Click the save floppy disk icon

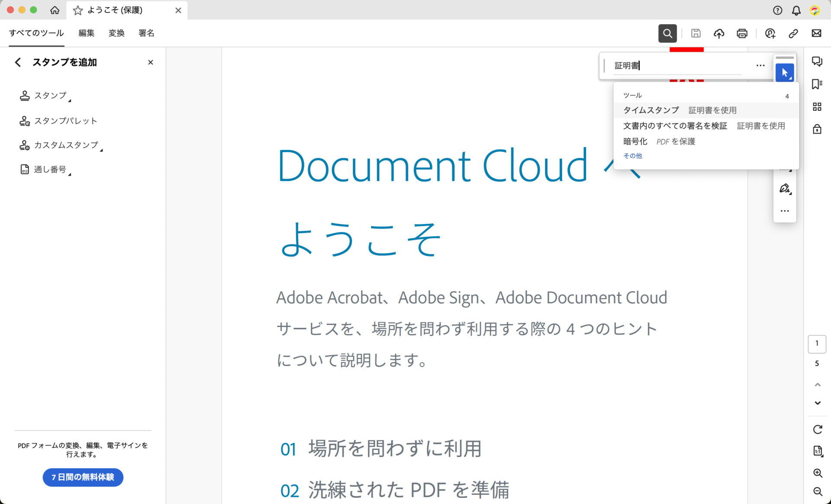pos(696,33)
